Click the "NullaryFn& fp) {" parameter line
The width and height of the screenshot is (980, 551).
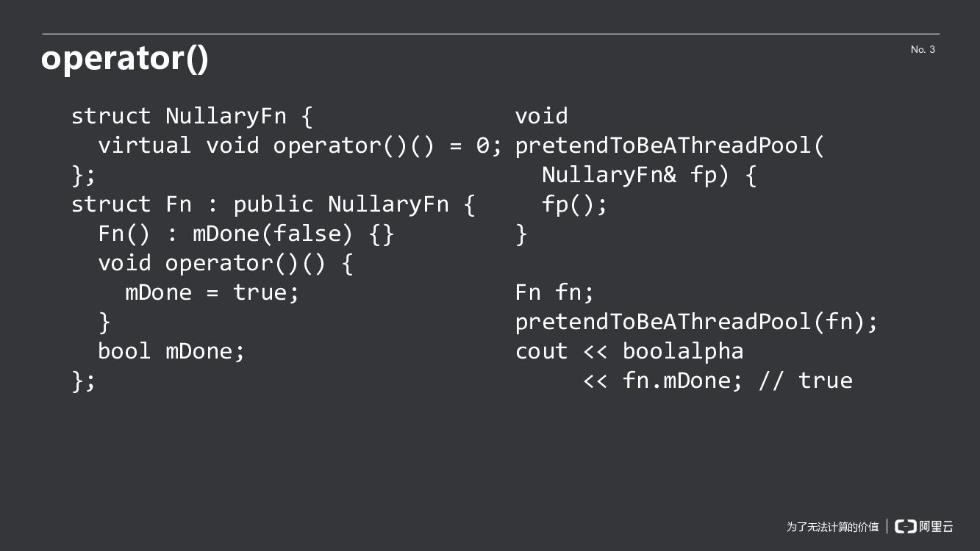(x=649, y=175)
